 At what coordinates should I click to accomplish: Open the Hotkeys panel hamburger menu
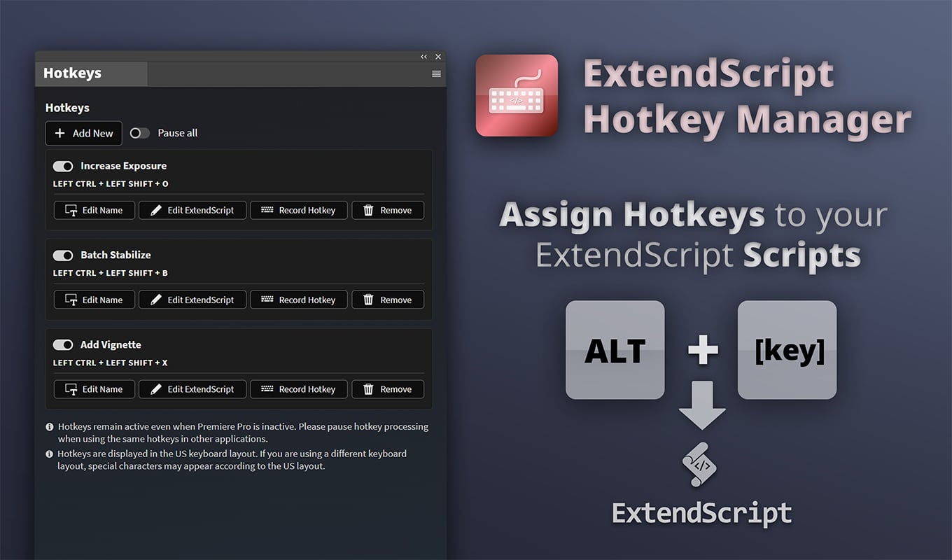[x=437, y=73]
